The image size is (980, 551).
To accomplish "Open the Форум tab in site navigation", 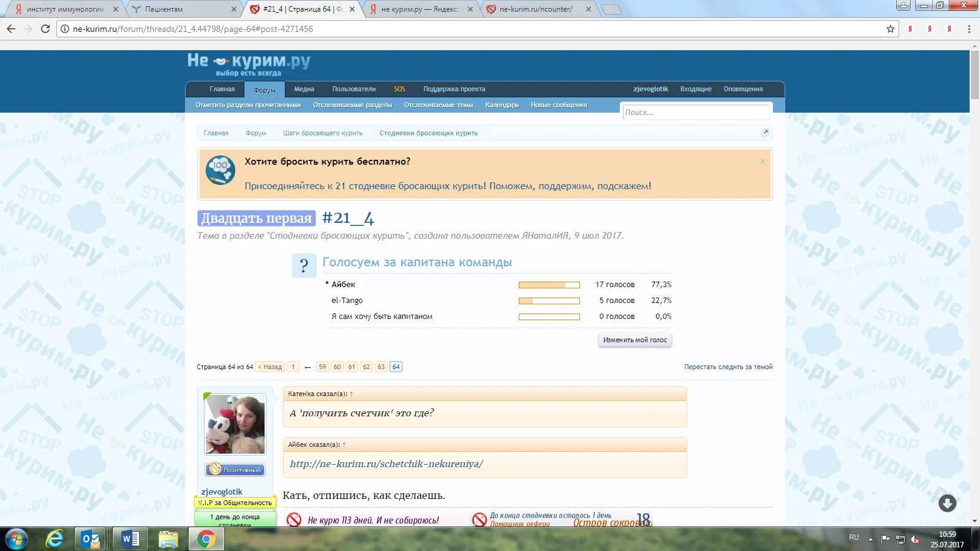I will [265, 90].
